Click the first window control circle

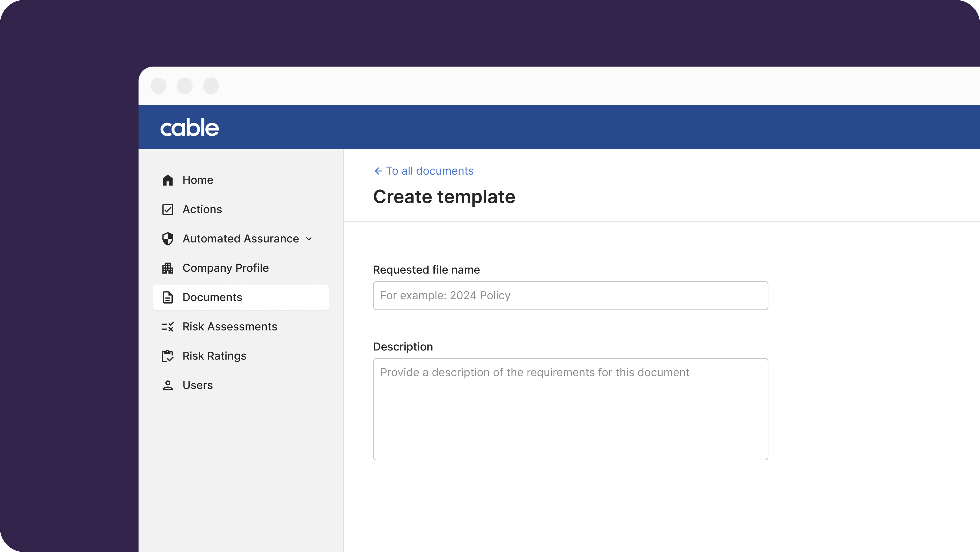[158, 86]
